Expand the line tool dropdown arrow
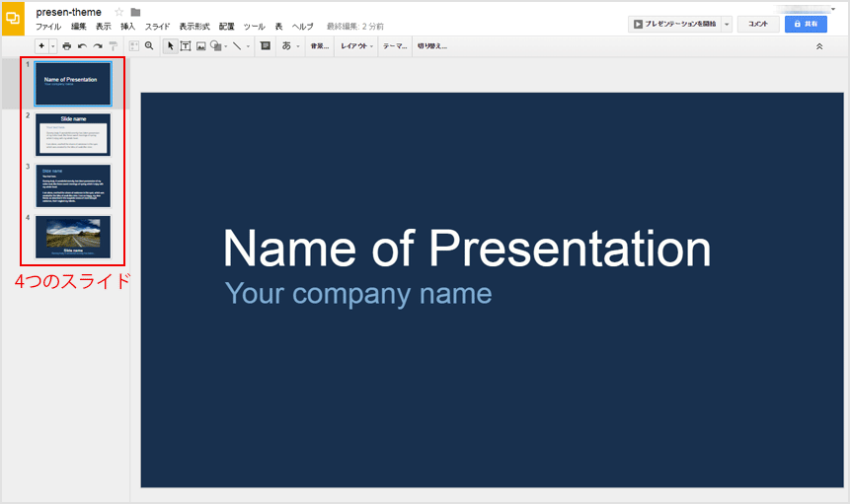 point(248,46)
